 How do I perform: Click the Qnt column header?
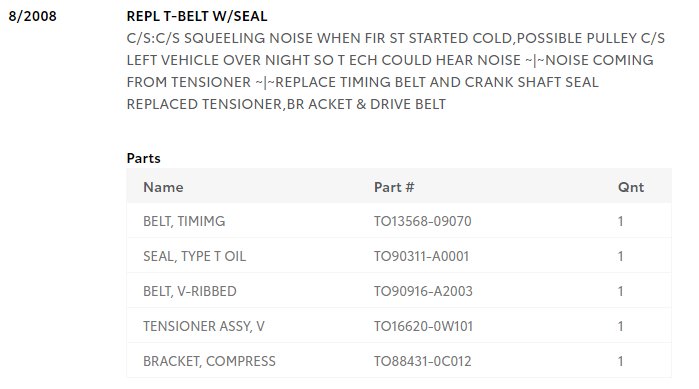[631, 187]
